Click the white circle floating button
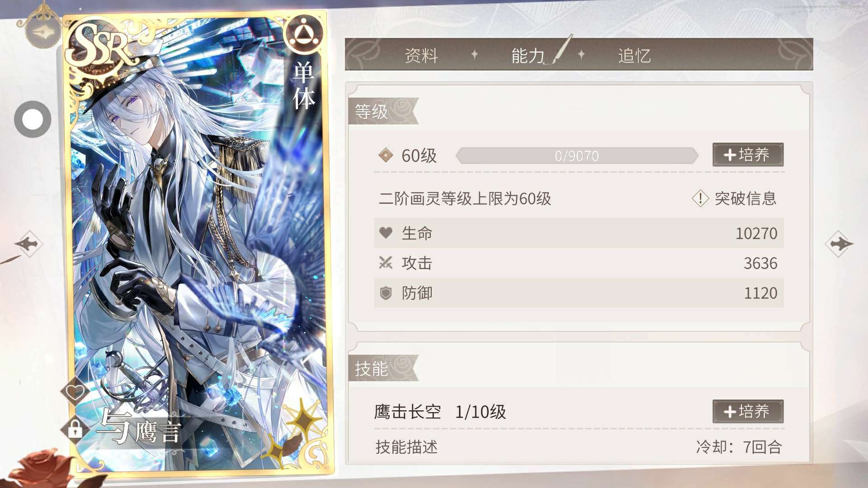This screenshot has width=868, height=488. pyautogui.click(x=33, y=119)
